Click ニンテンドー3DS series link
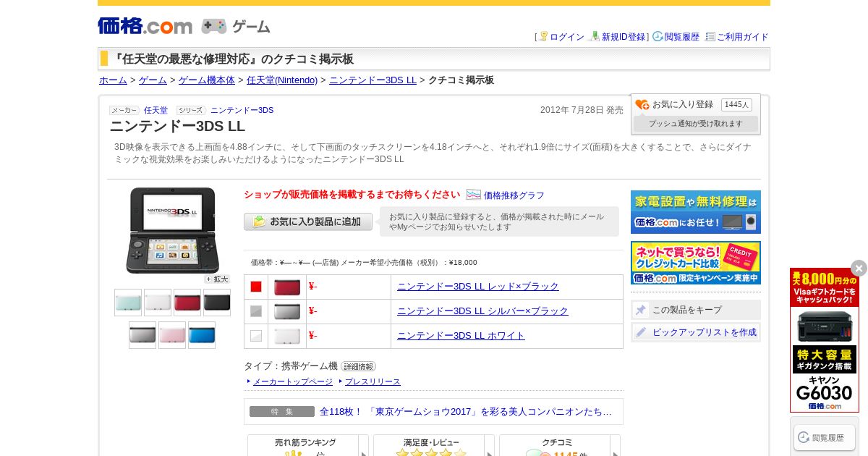868x456 pixels. [242, 110]
